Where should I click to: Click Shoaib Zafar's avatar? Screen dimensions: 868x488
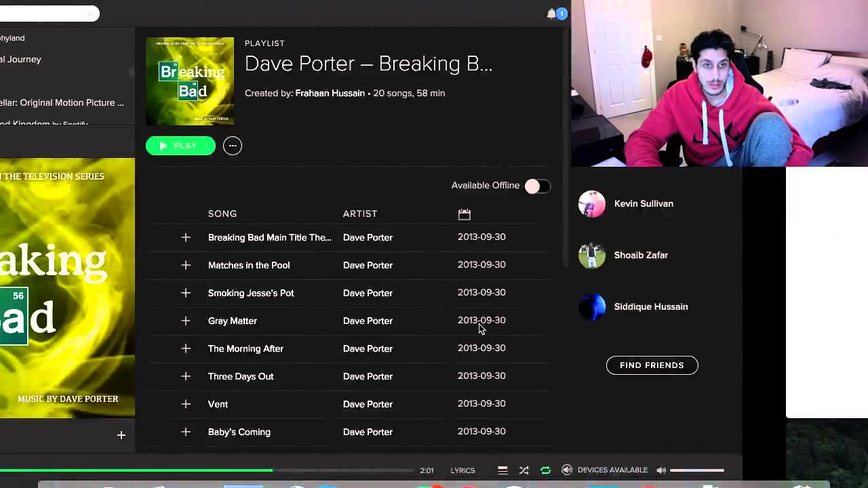click(592, 256)
